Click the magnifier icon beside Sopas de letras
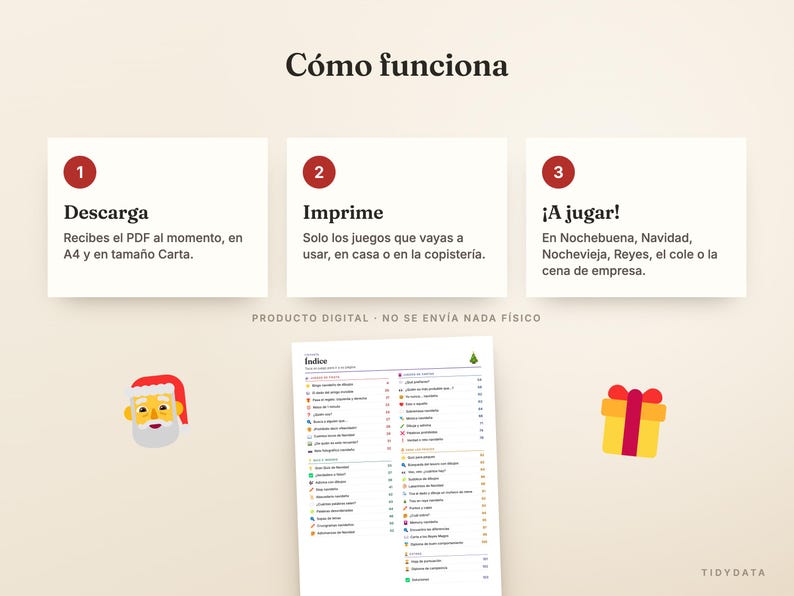Viewport: 794px width, 596px height. 312,519
